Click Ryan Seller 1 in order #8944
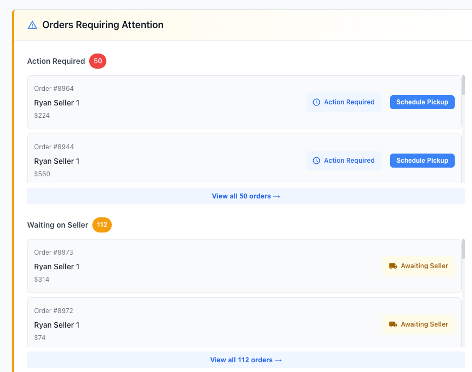Screen dimensions: 472x372 (57, 161)
